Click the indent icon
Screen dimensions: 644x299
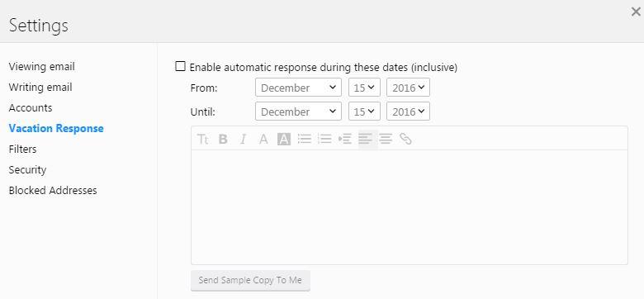pyautogui.click(x=344, y=140)
